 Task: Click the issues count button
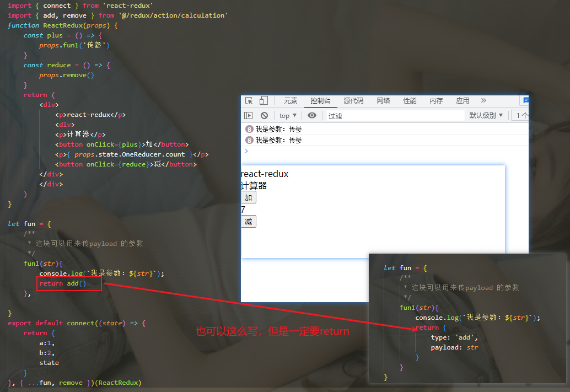(x=520, y=116)
